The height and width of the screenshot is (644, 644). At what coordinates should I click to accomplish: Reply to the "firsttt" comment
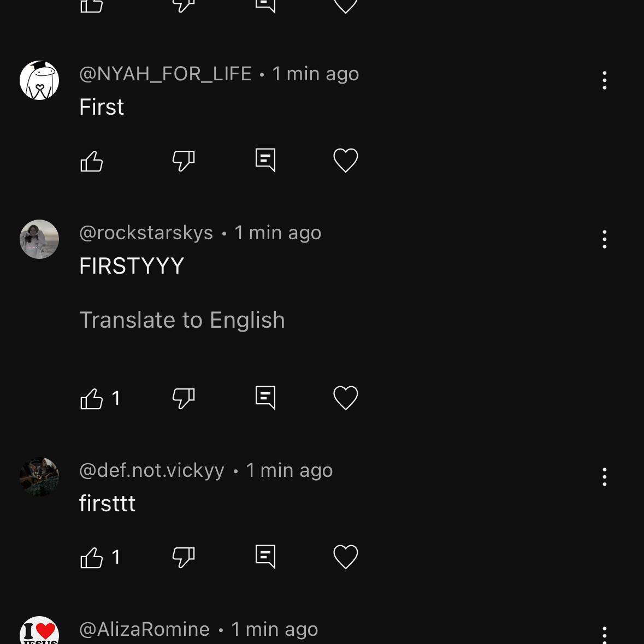(x=265, y=557)
